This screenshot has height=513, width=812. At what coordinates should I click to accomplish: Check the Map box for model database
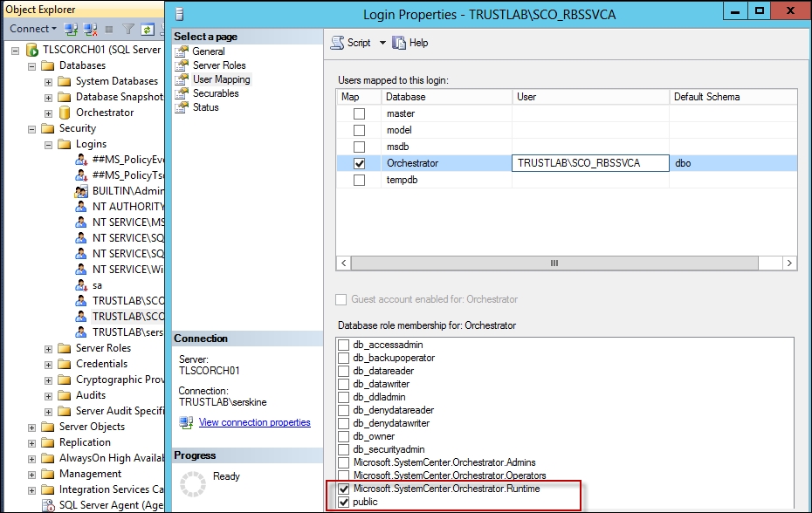pos(359,131)
